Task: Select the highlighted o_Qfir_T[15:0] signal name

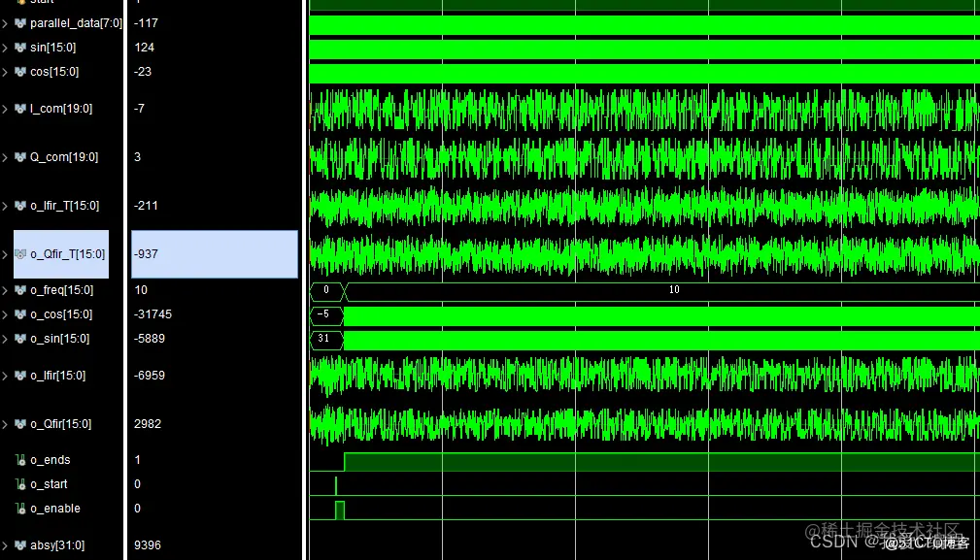Action: (x=67, y=254)
